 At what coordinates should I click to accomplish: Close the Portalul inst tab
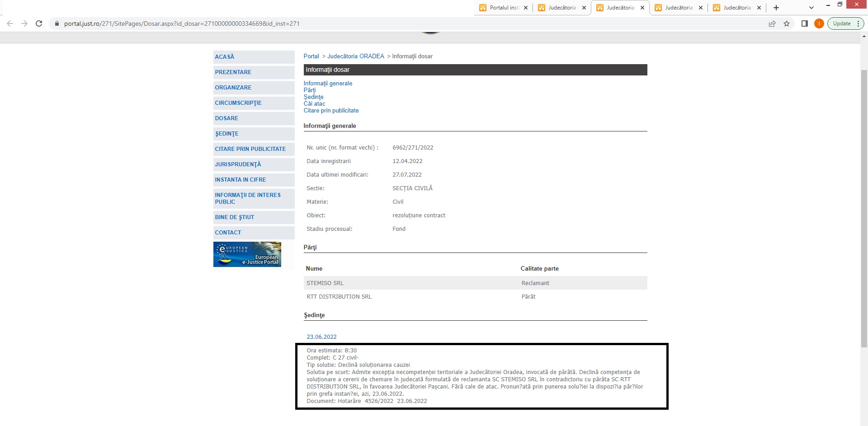526,8
